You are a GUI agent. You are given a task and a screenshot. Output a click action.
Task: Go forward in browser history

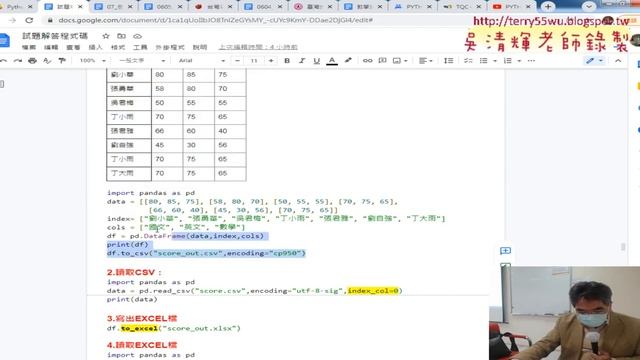pos(12,20)
